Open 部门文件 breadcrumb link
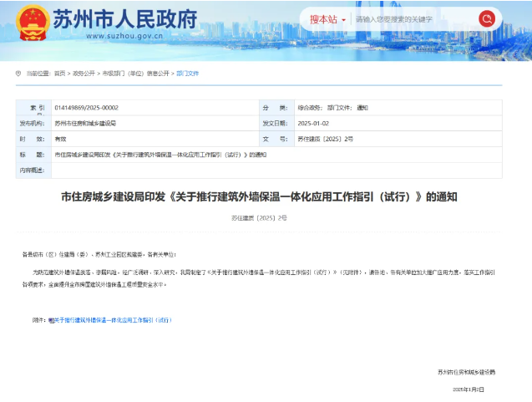 point(188,74)
